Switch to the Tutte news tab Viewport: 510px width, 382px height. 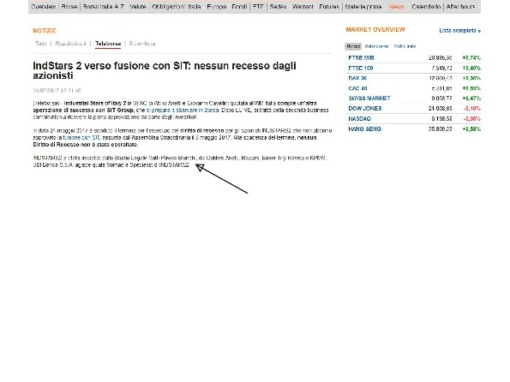(x=41, y=44)
